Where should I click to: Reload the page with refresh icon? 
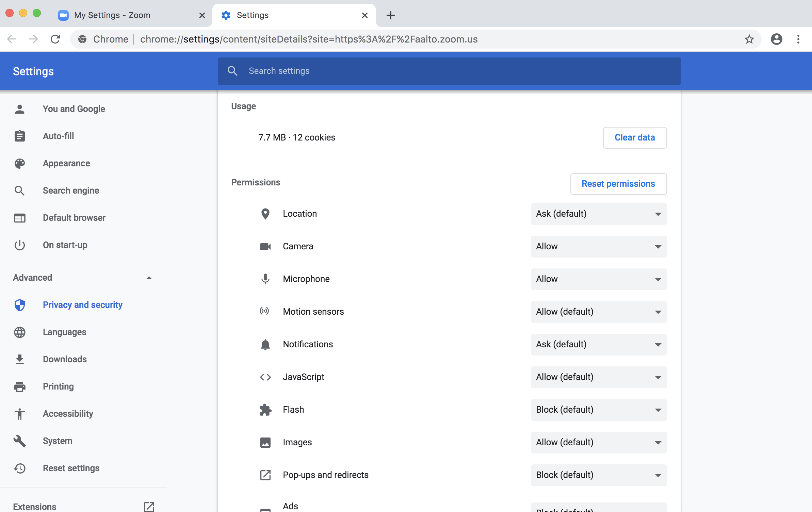55,39
